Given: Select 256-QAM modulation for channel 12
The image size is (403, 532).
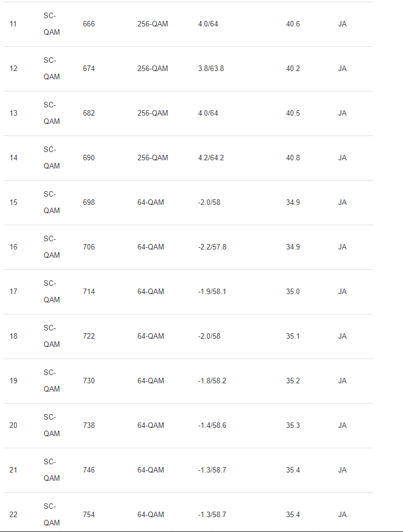Looking at the screenshot, I should [x=153, y=68].
